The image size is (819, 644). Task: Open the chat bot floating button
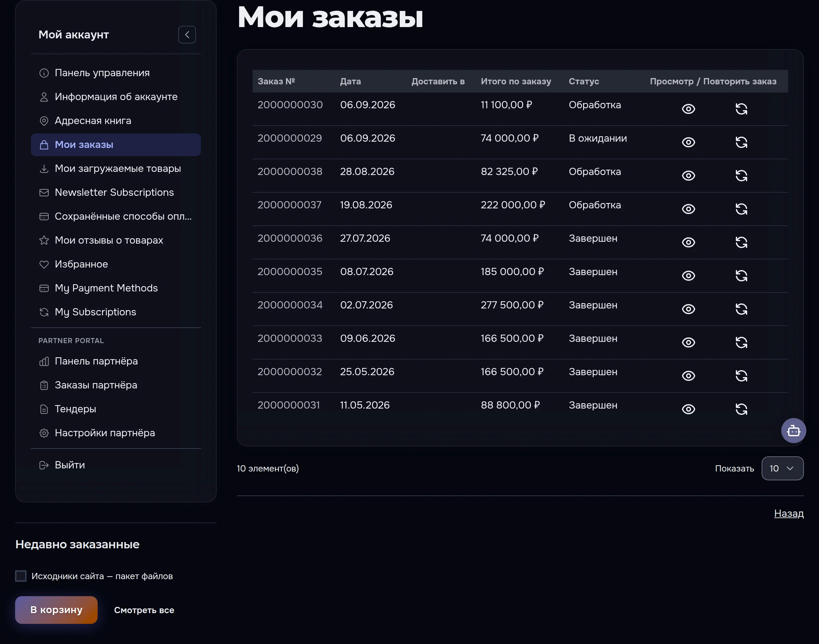point(793,431)
